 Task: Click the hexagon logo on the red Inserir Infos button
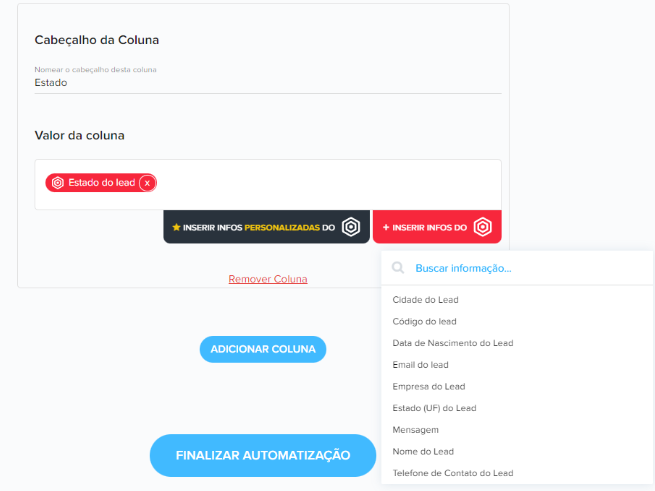(483, 227)
